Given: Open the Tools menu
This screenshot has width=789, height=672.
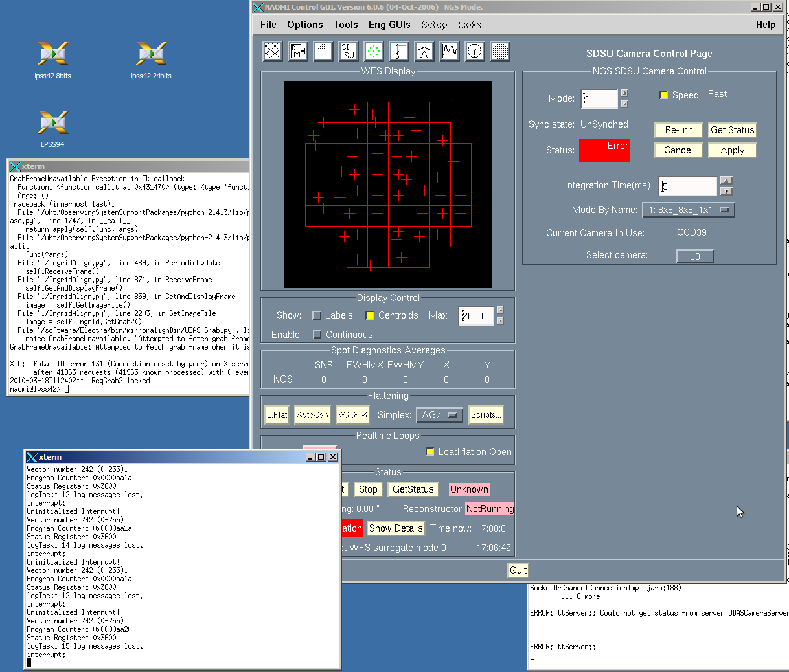Looking at the screenshot, I should click(x=346, y=25).
